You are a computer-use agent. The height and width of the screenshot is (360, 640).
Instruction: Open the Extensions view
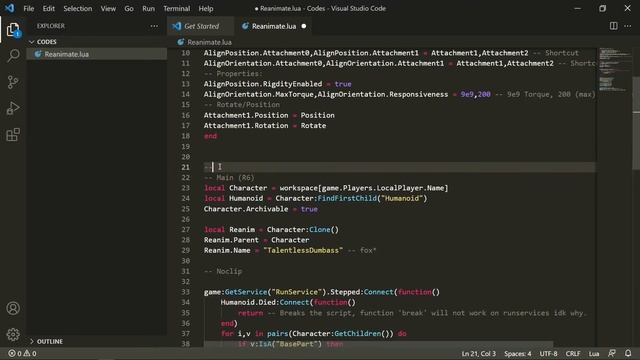tap(13, 135)
